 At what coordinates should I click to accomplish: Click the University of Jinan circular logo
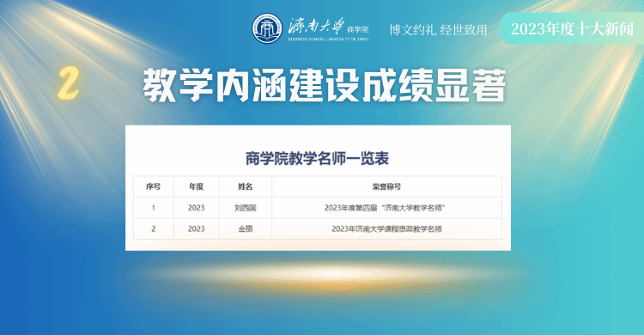tap(267, 28)
